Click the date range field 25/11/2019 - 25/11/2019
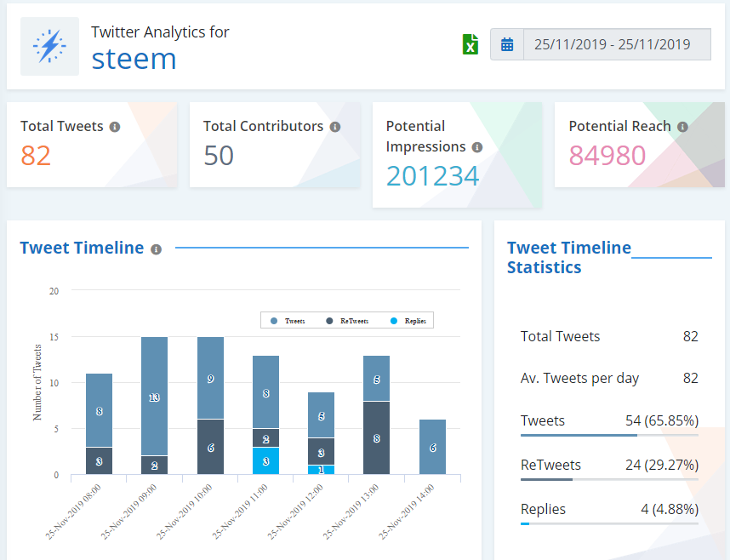Screen dimensions: 730x560 click(617, 45)
